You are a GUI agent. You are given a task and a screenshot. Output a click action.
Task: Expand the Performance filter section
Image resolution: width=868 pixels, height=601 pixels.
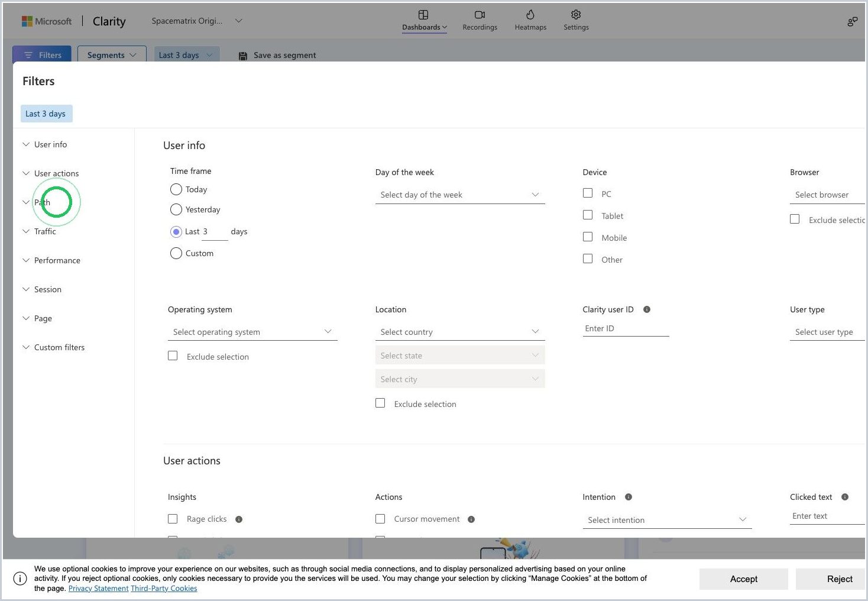pos(51,260)
